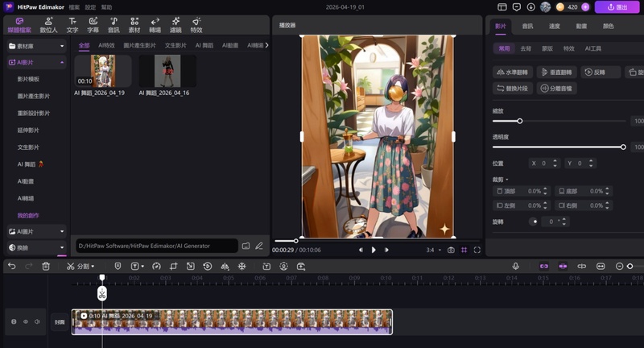
Task: Click the 封面 cover button on the track
Action: tap(60, 322)
